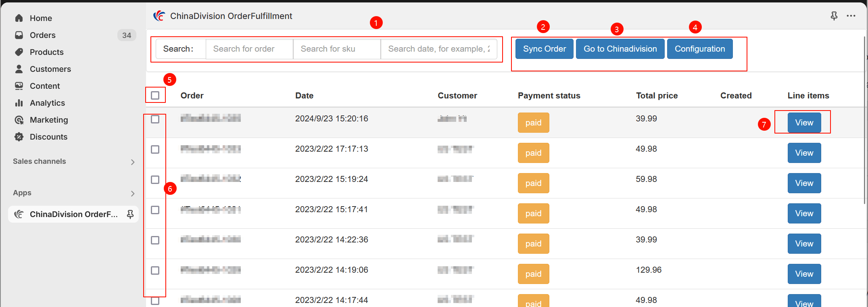This screenshot has width=868, height=307.
Task: Click the vertical scrollbar on right
Action: tap(865, 120)
